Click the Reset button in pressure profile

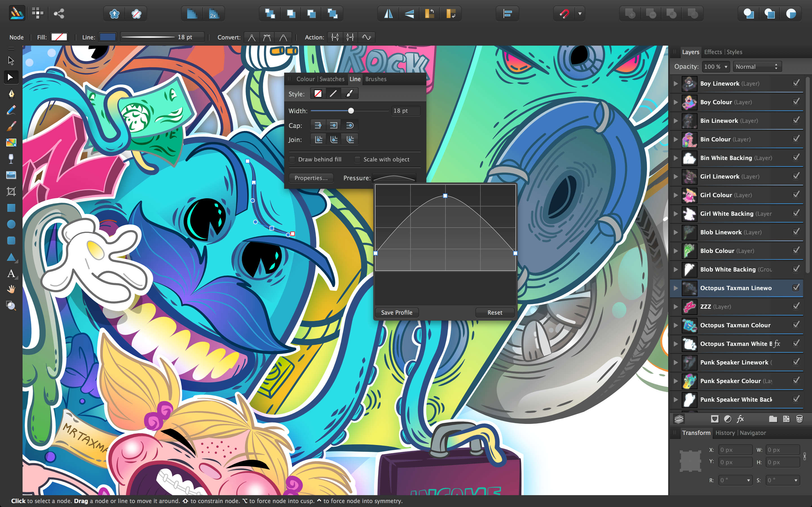495,312
